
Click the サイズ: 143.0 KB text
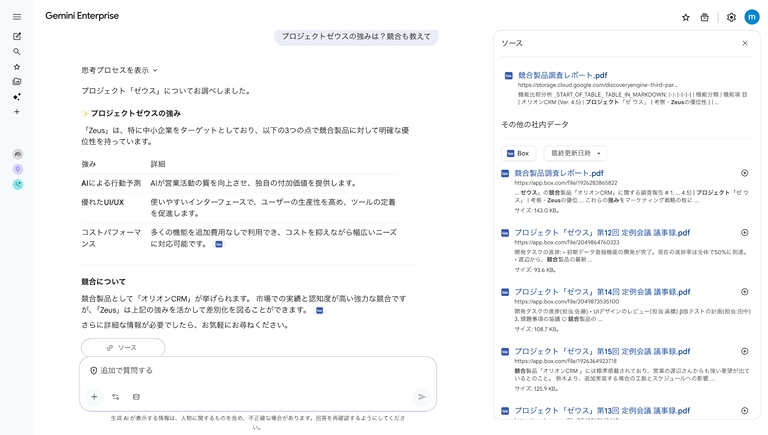537,210
